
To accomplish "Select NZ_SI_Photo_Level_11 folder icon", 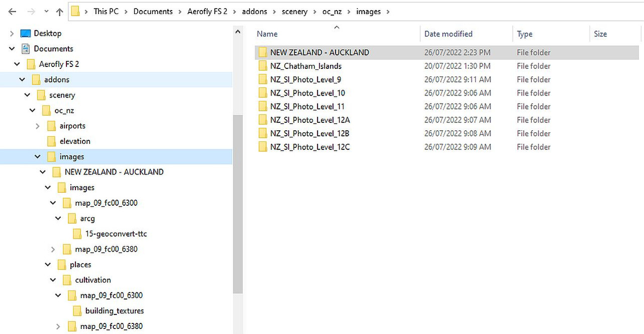I will (x=262, y=107).
